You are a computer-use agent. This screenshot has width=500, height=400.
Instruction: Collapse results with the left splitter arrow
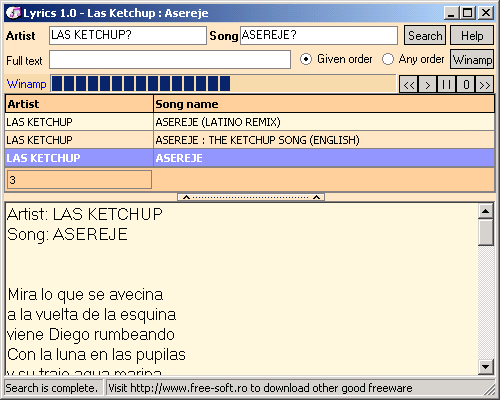tap(187, 197)
